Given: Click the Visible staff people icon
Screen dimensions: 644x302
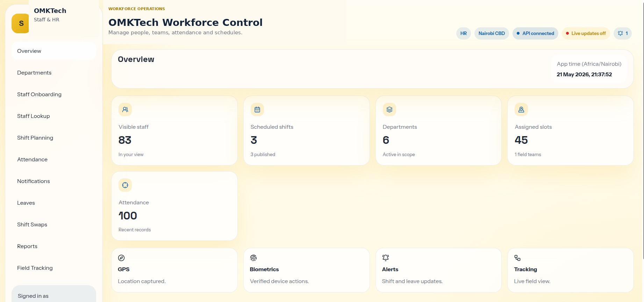Looking at the screenshot, I should [125, 110].
